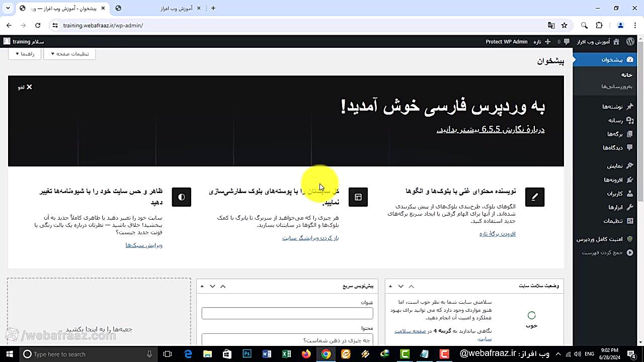Bookmark this page with star icon

(x=565, y=25)
